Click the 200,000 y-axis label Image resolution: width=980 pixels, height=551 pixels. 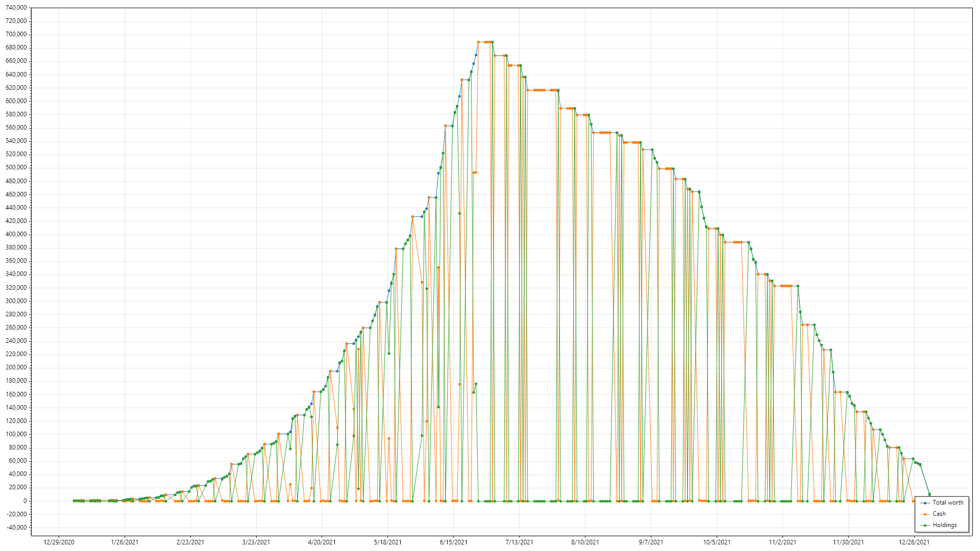(16, 367)
